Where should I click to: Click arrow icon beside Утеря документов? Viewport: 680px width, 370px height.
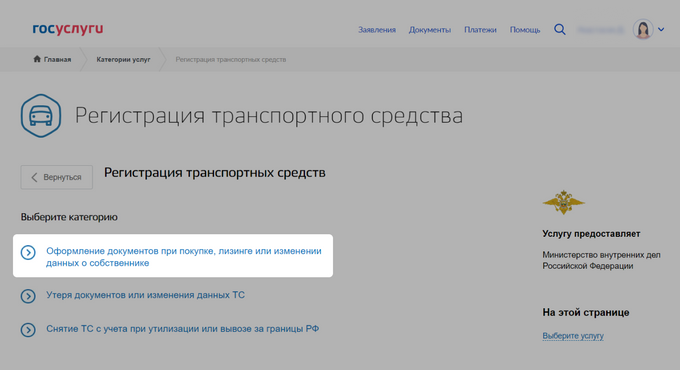28,296
